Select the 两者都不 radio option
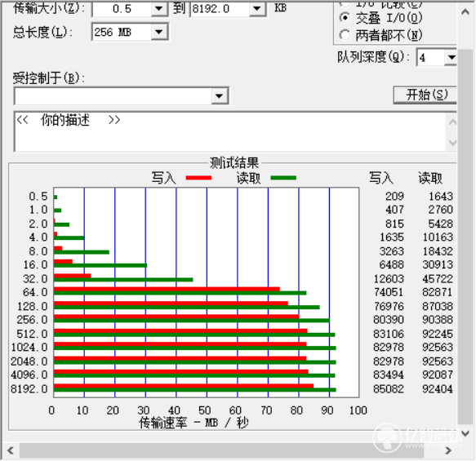This screenshot has width=476, height=461. pyautogui.click(x=345, y=35)
